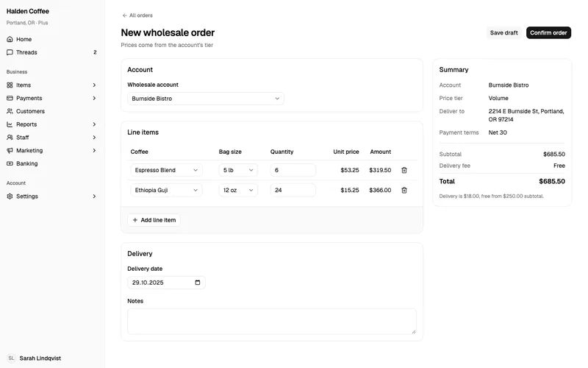The width and height of the screenshot is (588, 368).
Task: Open the delivery date calendar picker icon
Action: click(x=198, y=283)
